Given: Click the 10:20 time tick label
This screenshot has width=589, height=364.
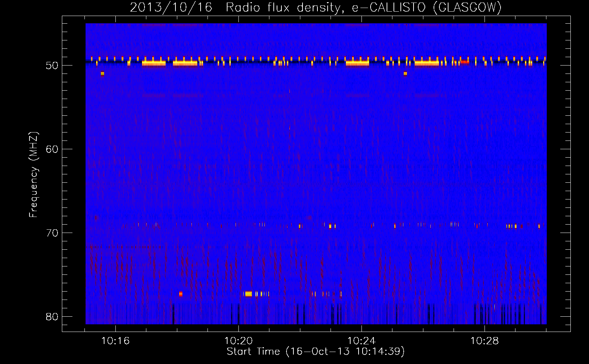Looking at the screenshot, I should point(238,341).
